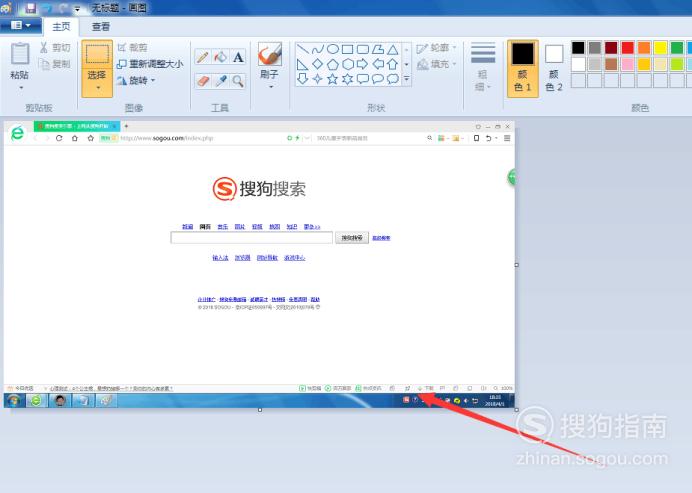Choose the Five-point star shape

coord(333,79)
